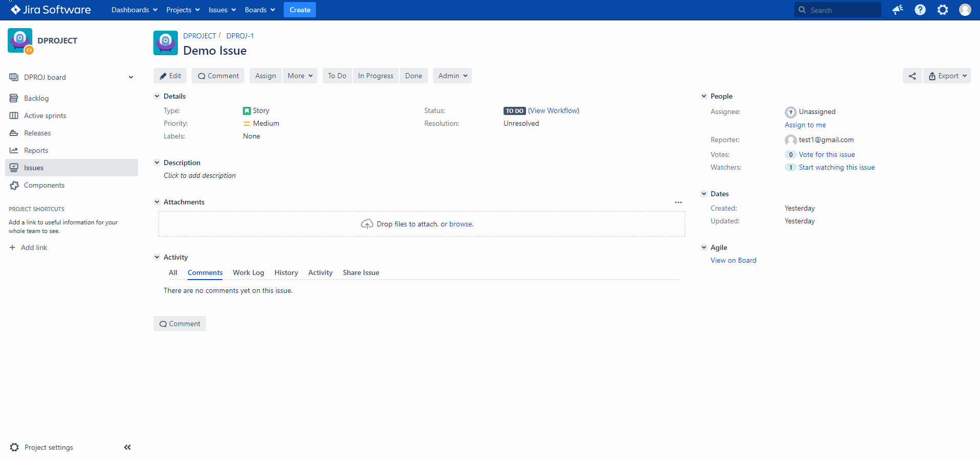Focus the top Search field
This screenshot has width=980, height=459.
coord(838,10)
